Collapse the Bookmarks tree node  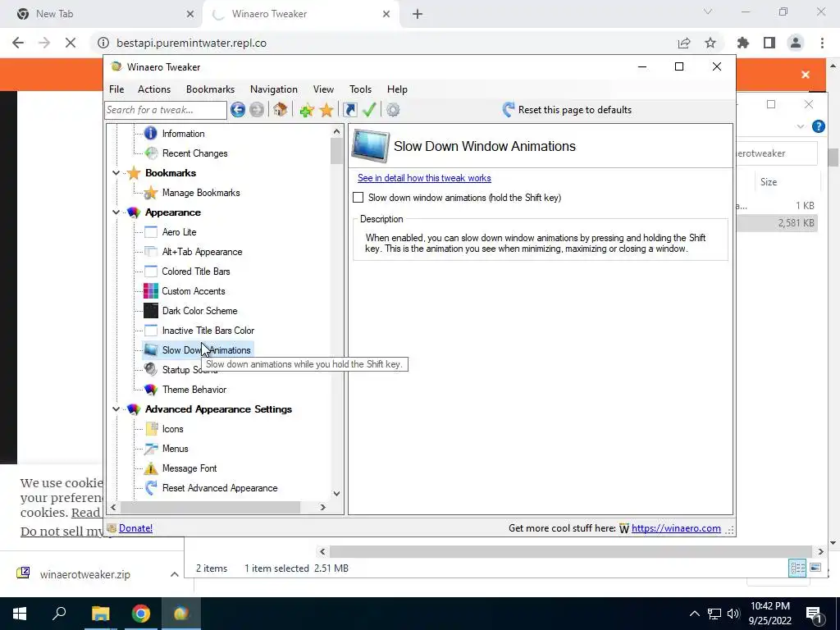pyautogui.click(x=116, y=173)
